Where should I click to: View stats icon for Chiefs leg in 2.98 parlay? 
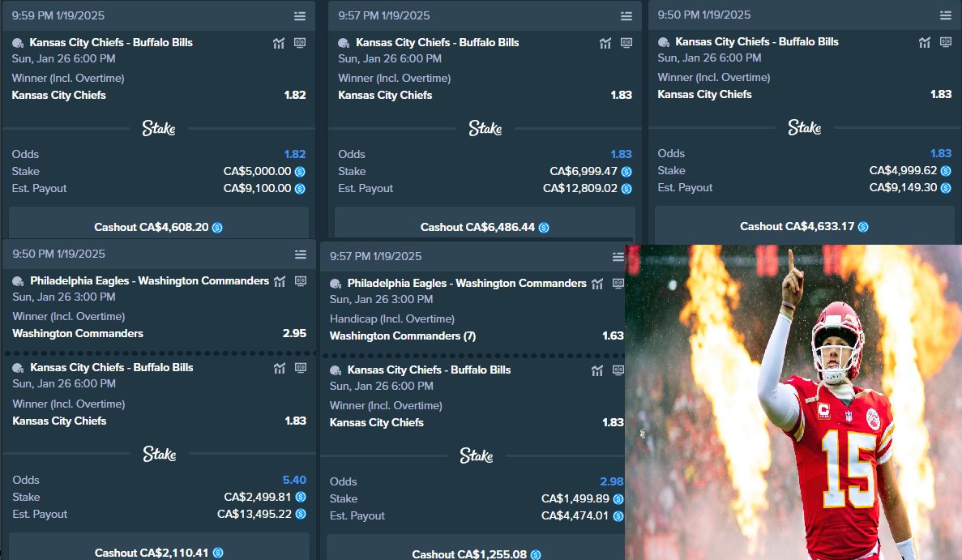(x=597, y=370)
